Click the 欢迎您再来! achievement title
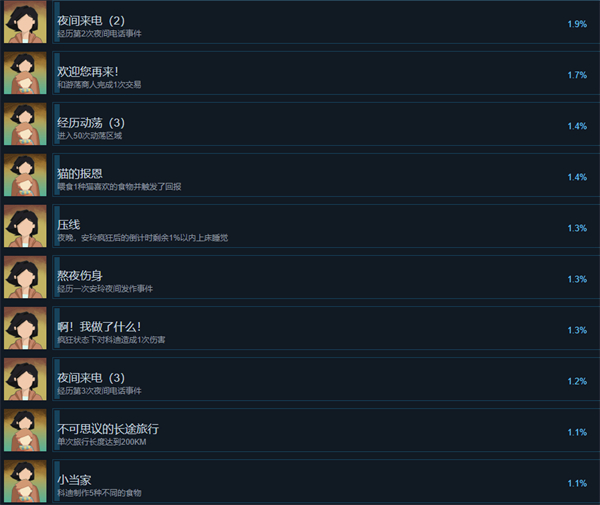 click(88, 72)
